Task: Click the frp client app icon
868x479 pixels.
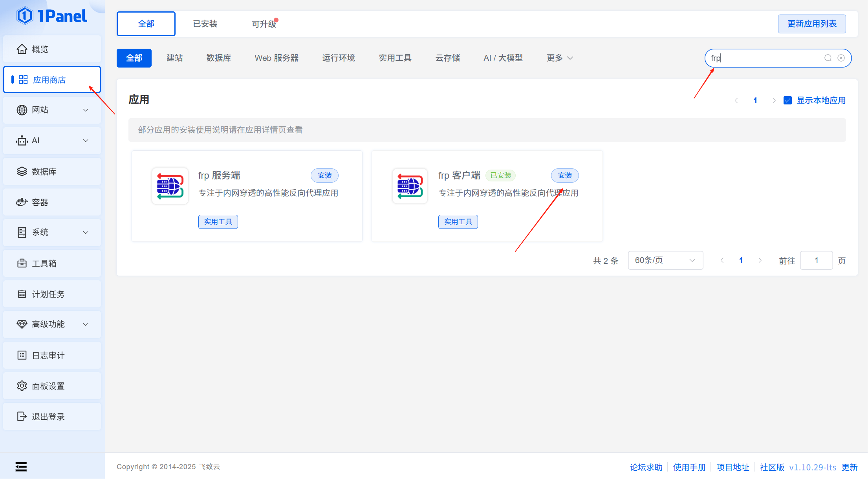Action: 410,186
